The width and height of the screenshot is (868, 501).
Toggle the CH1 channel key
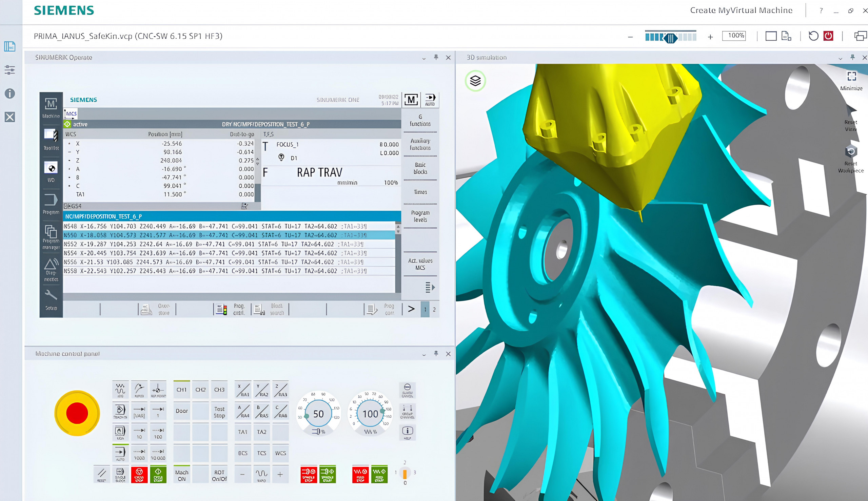click(181, 390)
